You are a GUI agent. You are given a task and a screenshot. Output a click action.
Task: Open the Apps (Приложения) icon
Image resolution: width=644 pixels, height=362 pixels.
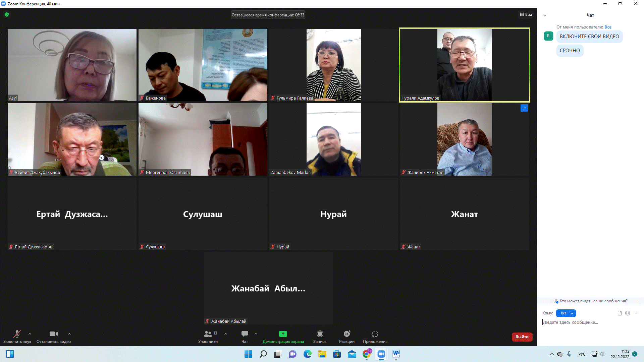(375, 334)
